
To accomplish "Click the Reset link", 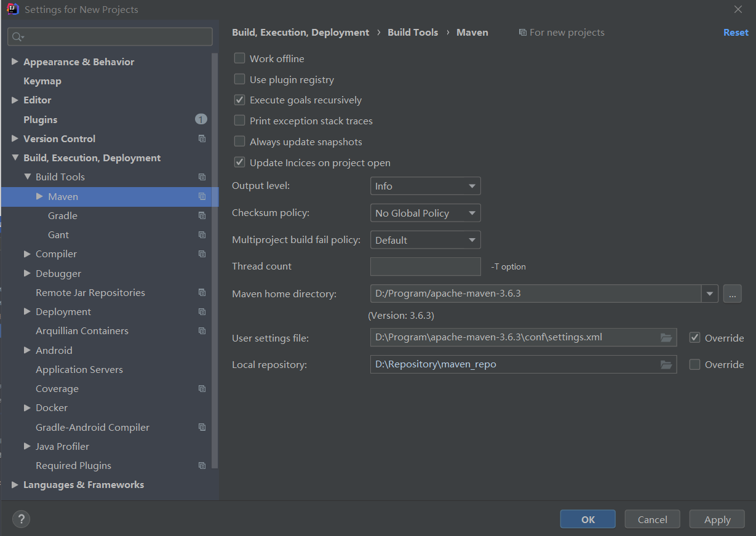I will pyautogui.click(x=736, y=33).
